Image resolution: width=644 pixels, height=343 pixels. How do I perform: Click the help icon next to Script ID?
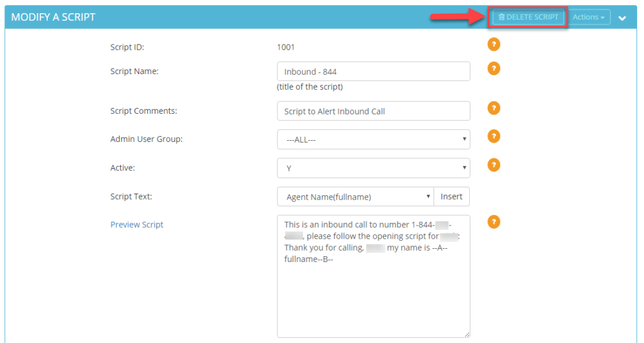click(x=494, y=45)
